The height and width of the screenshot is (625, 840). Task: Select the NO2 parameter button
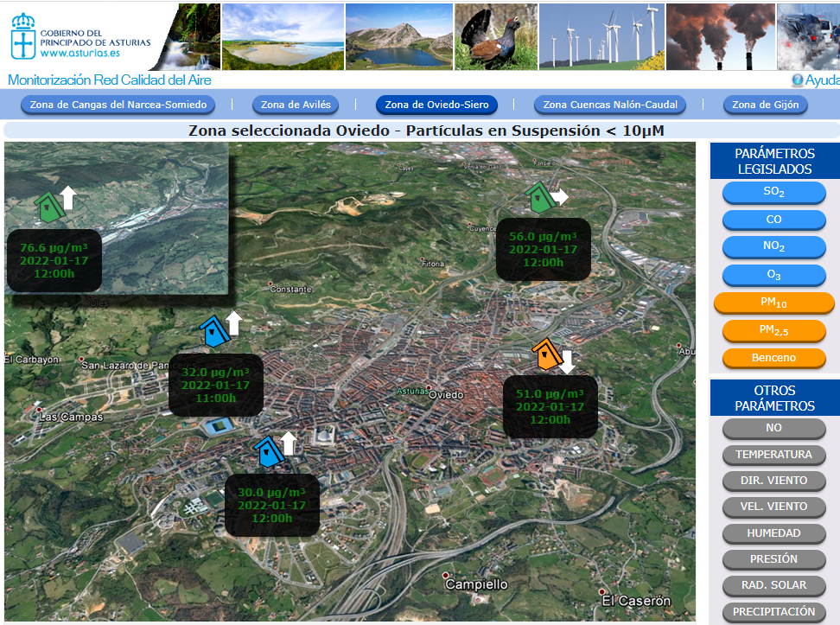click(773, 246)
